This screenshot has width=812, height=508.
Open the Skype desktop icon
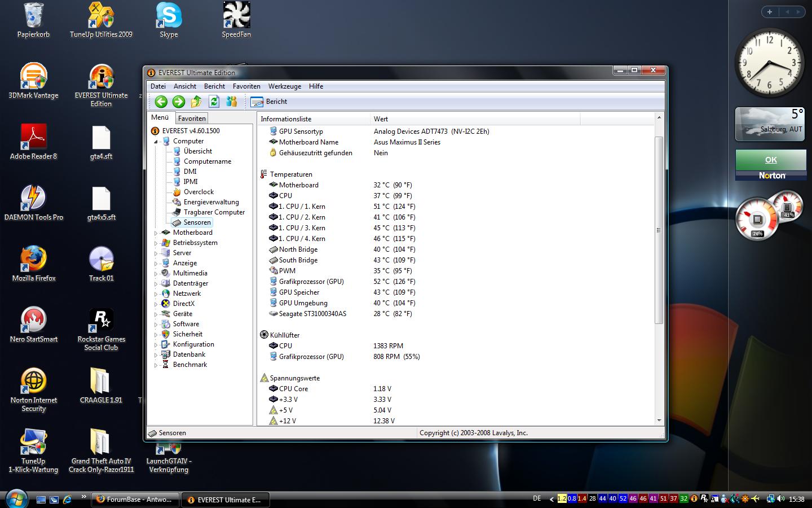point(169,21)
